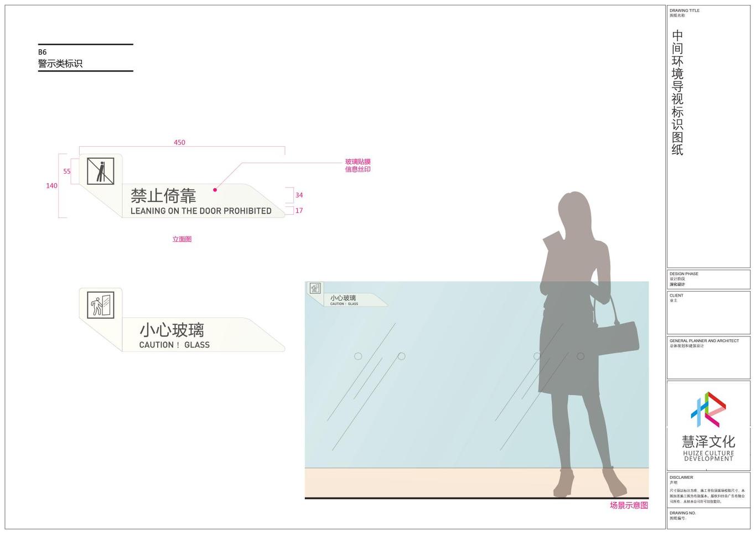Click the '立面图' caption
This screenshot has height=534, width=756.
(182, 240)
